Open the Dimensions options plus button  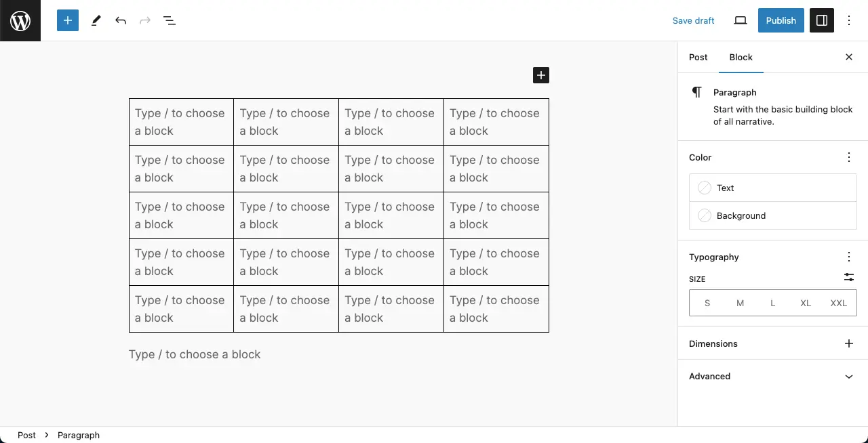[x=849, y=343]
